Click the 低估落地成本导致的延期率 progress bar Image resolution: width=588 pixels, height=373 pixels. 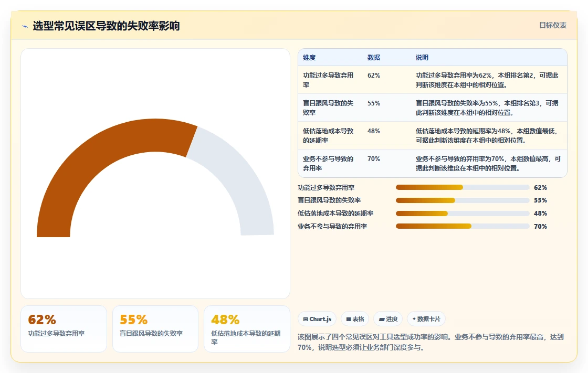point(463,214)
